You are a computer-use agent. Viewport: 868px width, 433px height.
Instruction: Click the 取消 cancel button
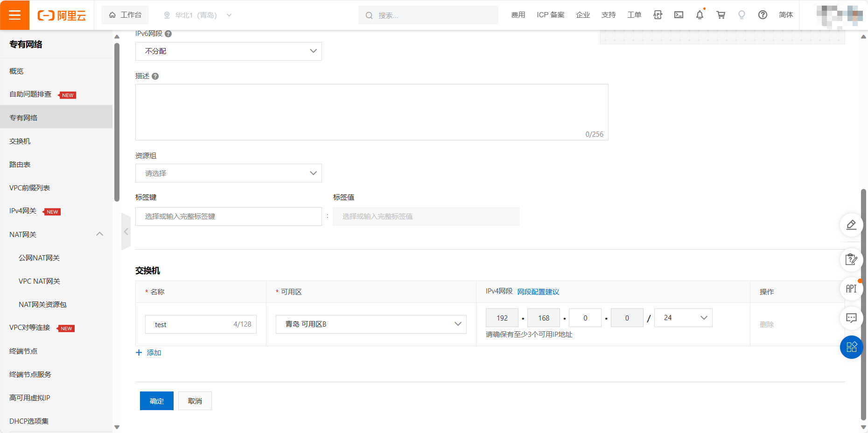(195, 401)
